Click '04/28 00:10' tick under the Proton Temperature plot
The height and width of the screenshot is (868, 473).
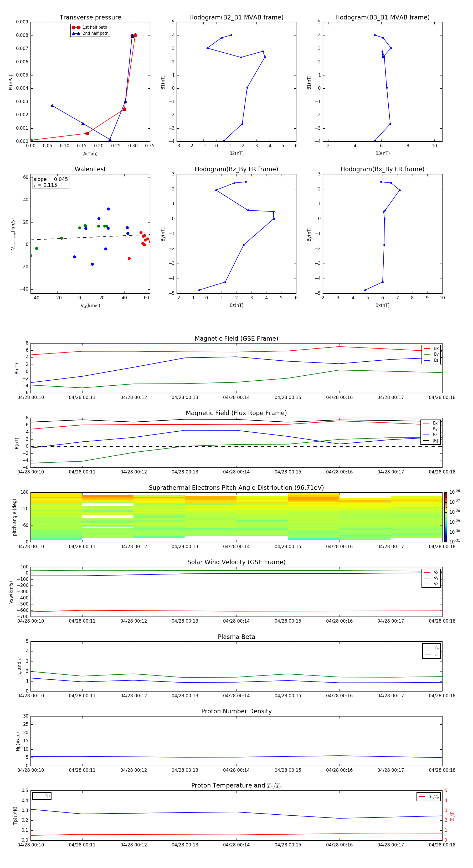(31, 845)
